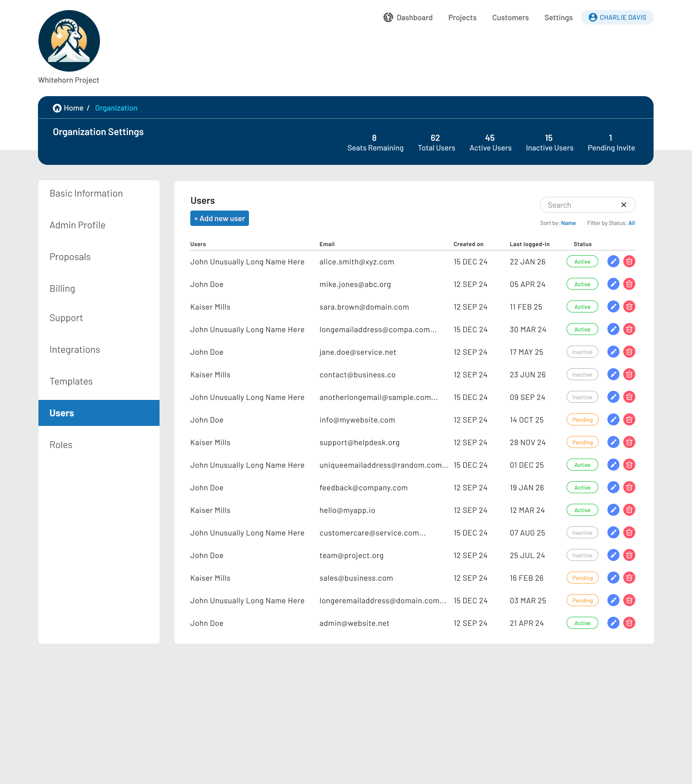Open the Charlie Davis user menu

pyautogui.click(x=617, y=17)
